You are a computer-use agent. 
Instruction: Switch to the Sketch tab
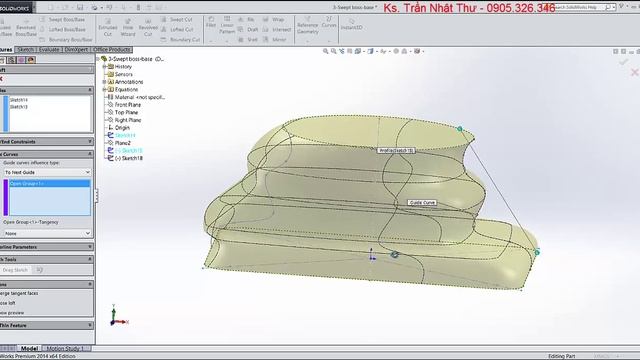pos(25,49)
